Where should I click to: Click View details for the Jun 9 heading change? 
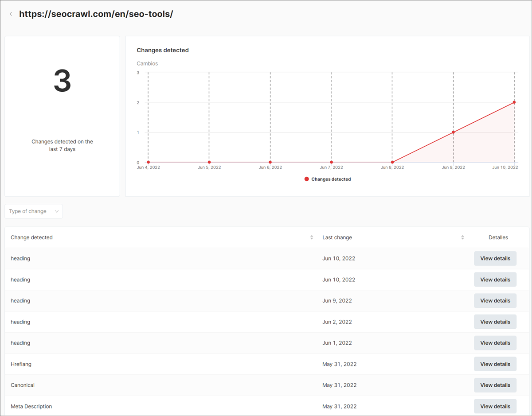coord(495,300)
